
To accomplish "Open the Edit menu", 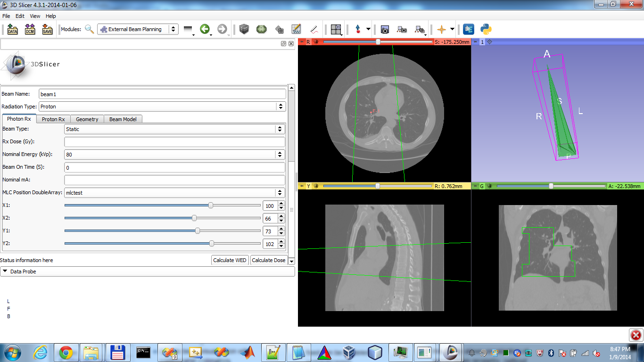I will (x=20, y=16).
